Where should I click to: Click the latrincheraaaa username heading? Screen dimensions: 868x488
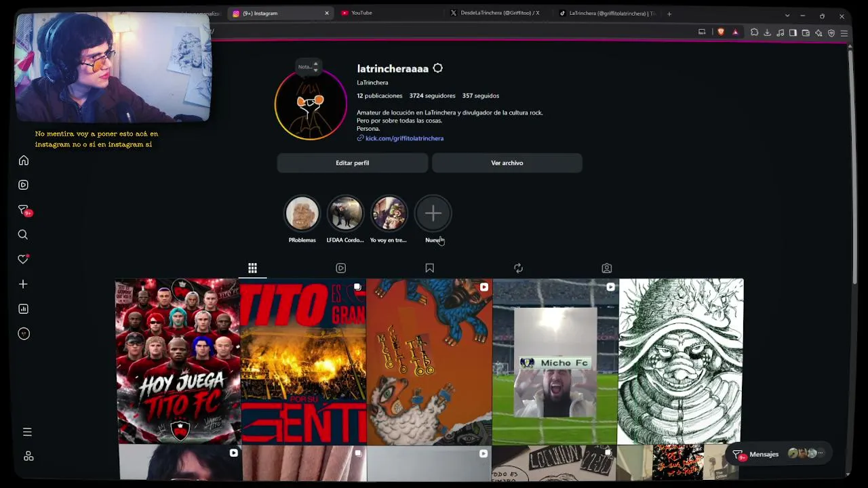(393, 68)
